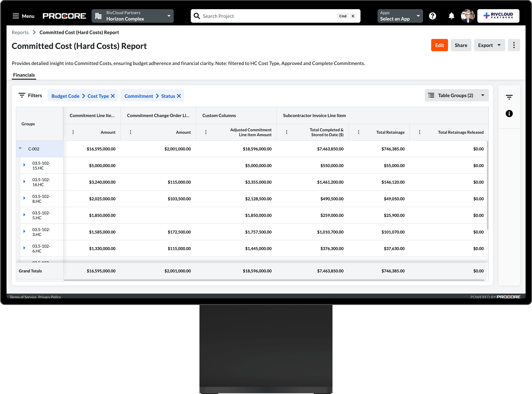The width and height of the screenshot is (532, 394).
Task: Remove the Budget Code Cost Type filter
Action: click(113, 96)
